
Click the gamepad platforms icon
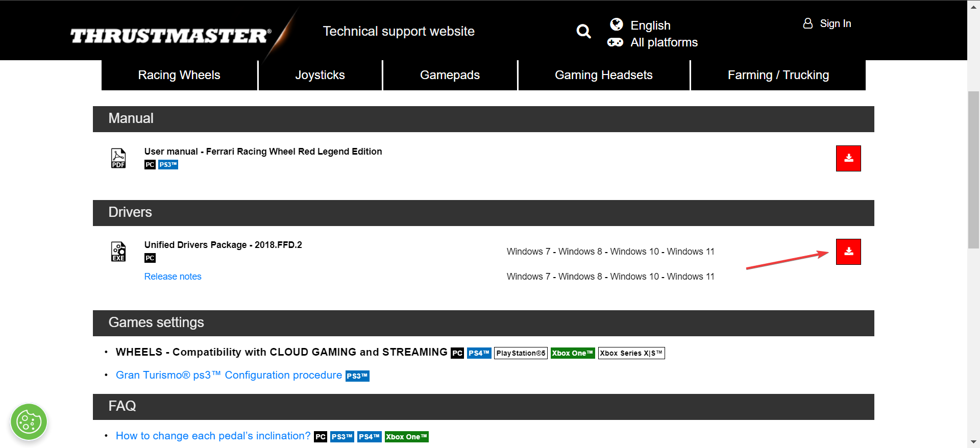pyautogui.click(x=615, y=42)
